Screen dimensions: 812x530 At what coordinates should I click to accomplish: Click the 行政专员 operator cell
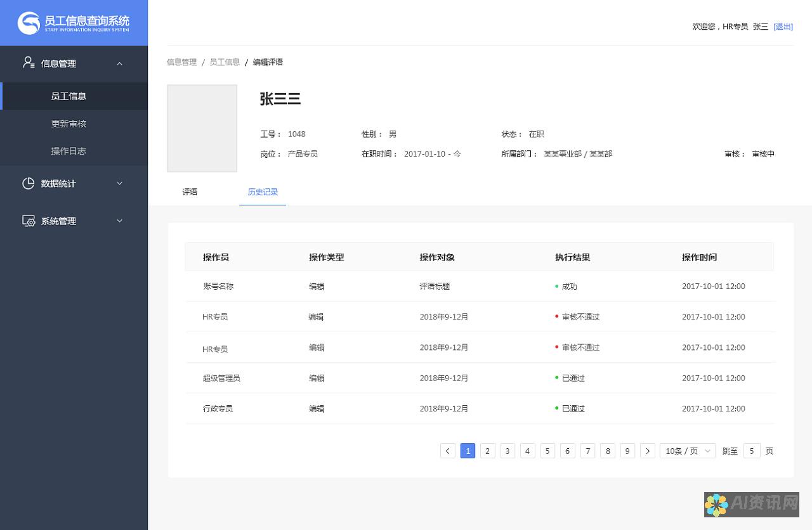point(218,409)
